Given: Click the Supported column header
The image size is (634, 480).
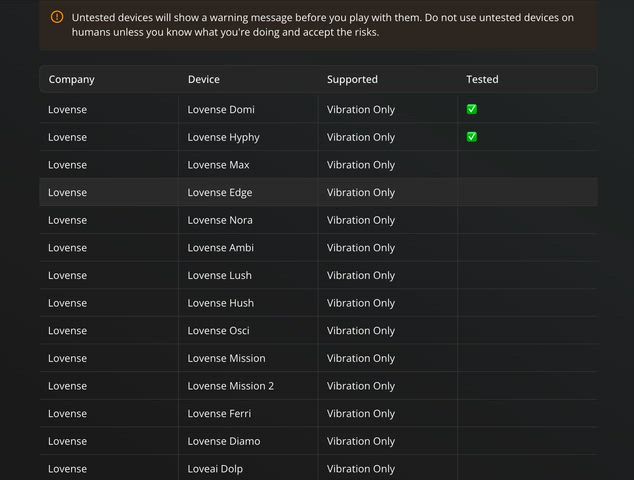Looking at the screenshot, I should (352, 79).
